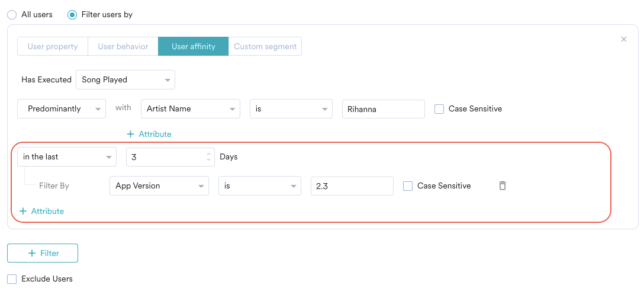Screen dimensions: 644x291
Task: Check the Exclude Users checkbox
Action: click(x=12, y=279)
